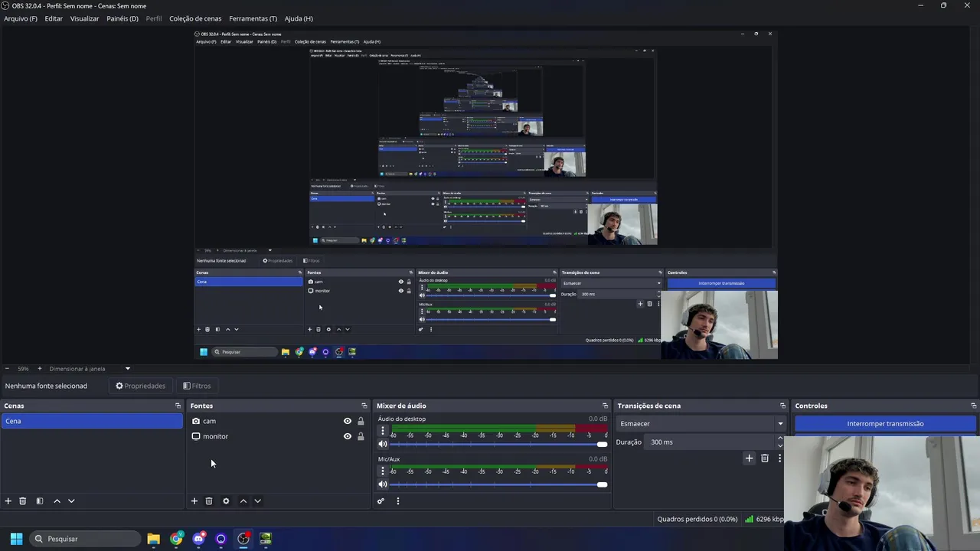Add a new scene with plus icon
The height and width of the screenshot is (551, 980).
click(8, 501)
